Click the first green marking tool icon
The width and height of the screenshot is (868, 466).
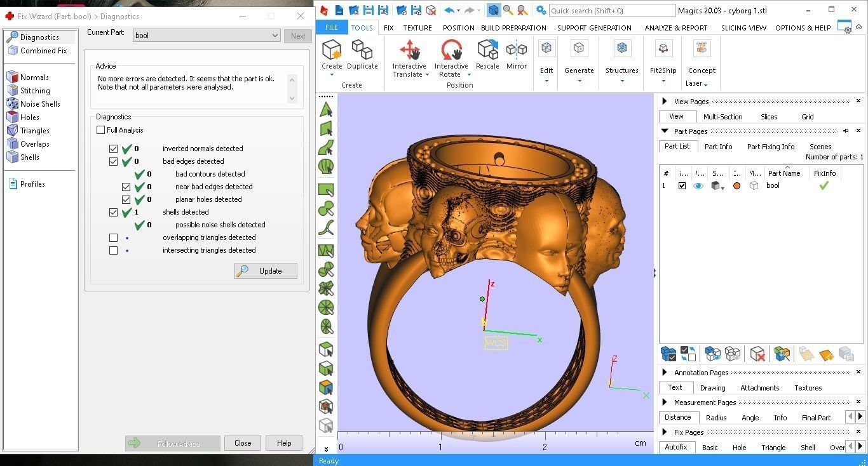coord(326,110)
